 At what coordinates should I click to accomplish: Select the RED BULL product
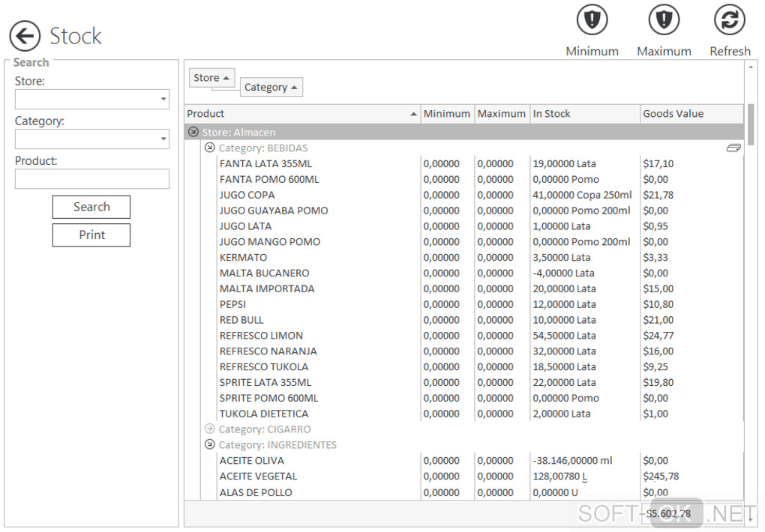click(x=241, y=320)
